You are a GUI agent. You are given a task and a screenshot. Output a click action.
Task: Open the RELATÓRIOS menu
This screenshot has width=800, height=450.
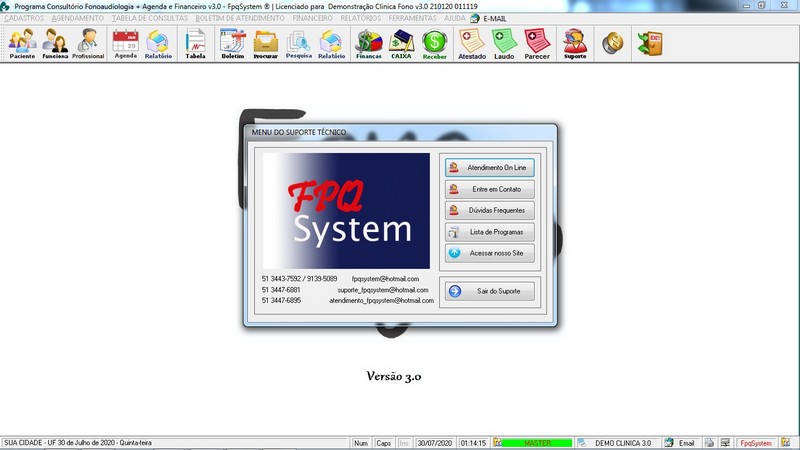click(x=361, y=18)
